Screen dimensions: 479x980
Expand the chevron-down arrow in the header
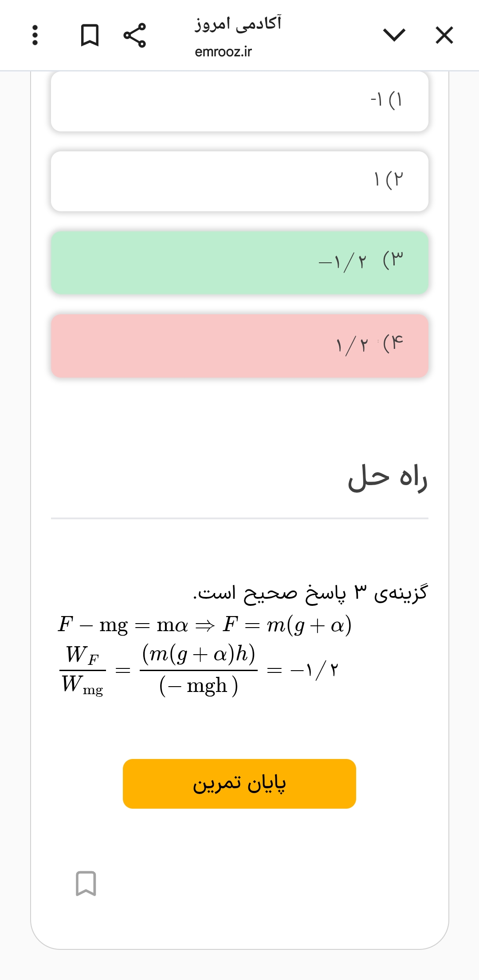point(394,35)
